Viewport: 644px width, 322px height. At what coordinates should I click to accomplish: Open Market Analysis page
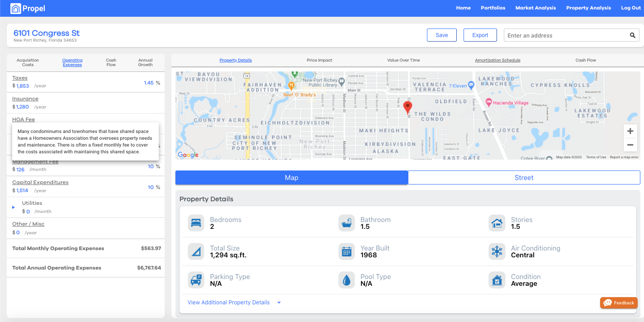pyautogui.click(x=535, y=8)
